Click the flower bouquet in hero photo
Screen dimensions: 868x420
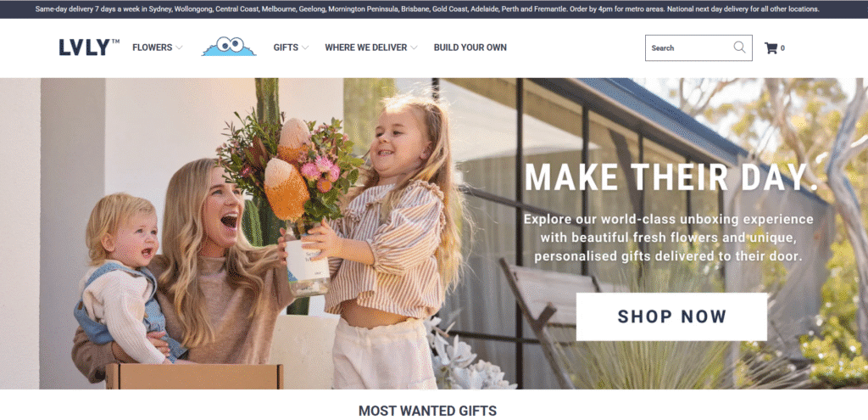(291, 166)
